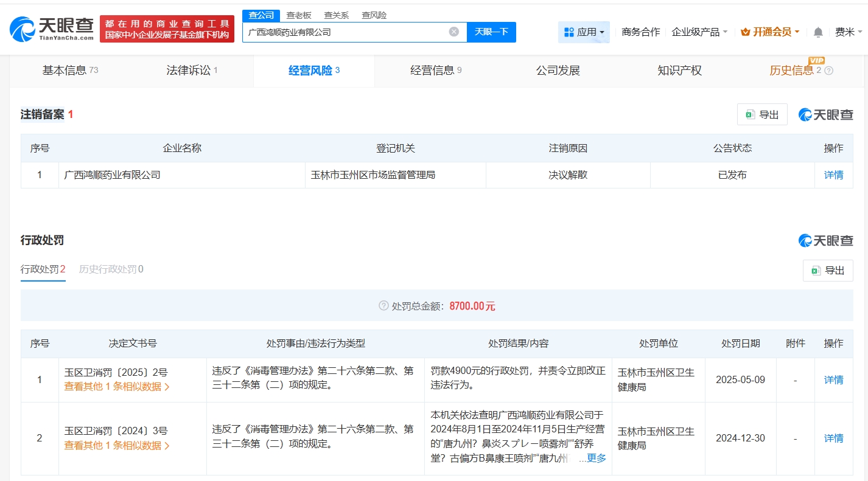The width and height of the screenshot is (868, 481).
Task: Export the 行政处罚 table to Excel
Action: tap(828, 271)
